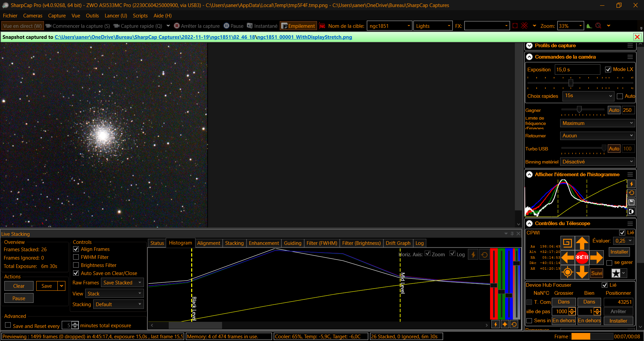This screenshot has height=341, width=644.
Task: Enable the Brightness Filter checkbox
Action: click(76, 265)
